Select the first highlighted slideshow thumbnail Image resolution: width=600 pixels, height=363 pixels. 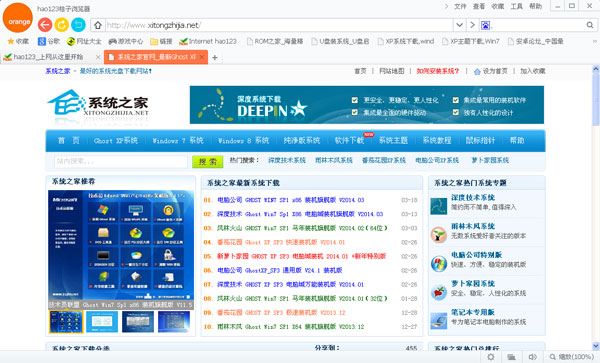[66, 322]
